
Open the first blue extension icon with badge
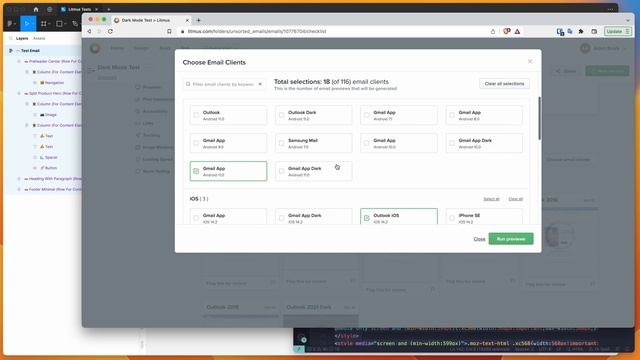pos(560,31)
